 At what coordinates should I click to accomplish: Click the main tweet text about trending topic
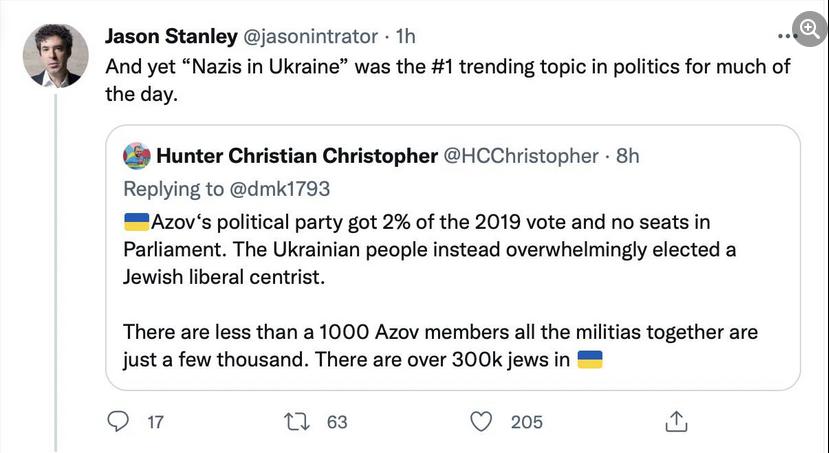tap(447, 80)
